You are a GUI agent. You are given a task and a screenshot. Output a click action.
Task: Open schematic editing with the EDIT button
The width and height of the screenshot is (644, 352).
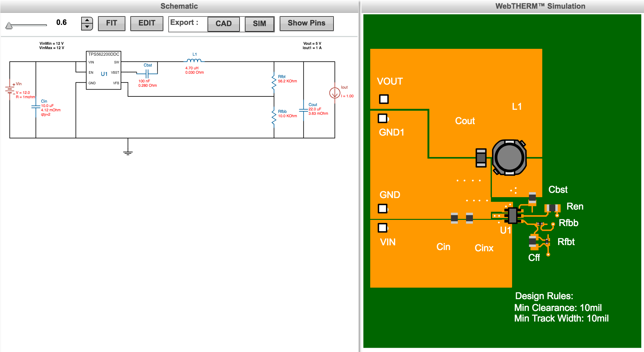point(147,23)
